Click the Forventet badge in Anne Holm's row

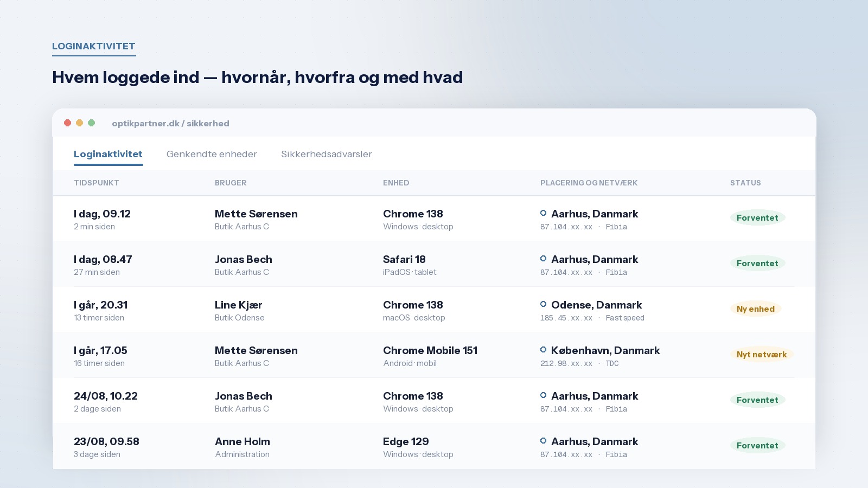click(x=757, y=446)
